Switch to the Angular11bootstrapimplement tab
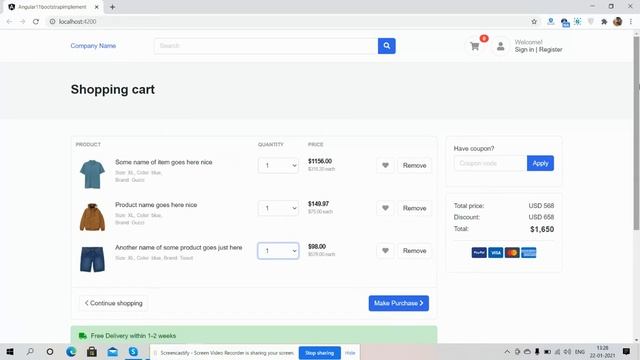640x360 pixels. pos(52,7)
